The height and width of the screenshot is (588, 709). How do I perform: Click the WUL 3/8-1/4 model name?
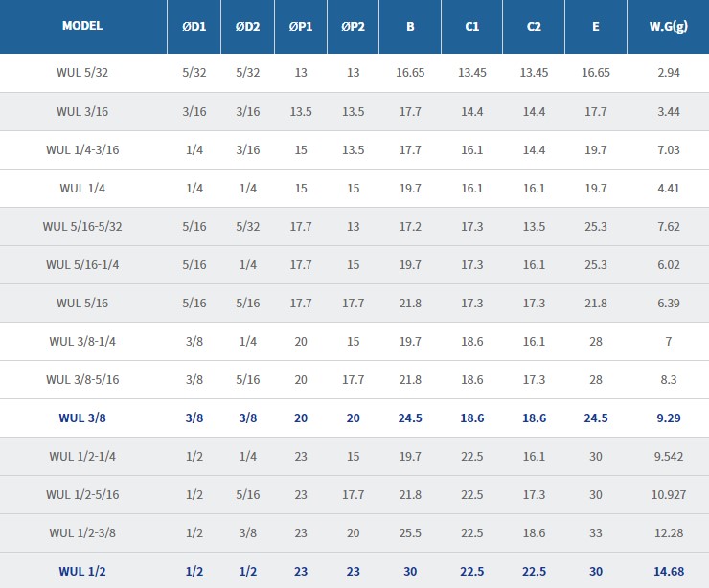tap(82, 341)
